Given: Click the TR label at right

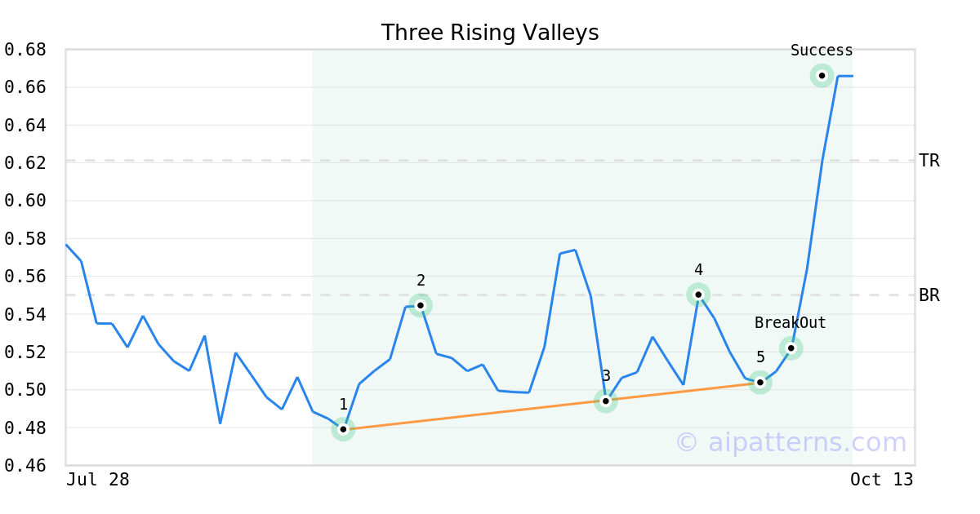Looking at the screenshot, I should pos(929,161).
